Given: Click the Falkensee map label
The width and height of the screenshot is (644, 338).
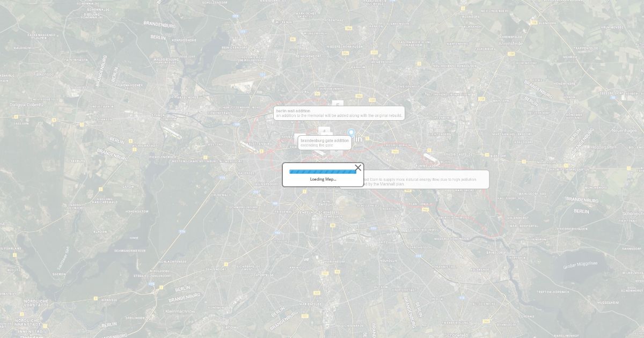Looking at the screenshot, I should pos(45,74).
